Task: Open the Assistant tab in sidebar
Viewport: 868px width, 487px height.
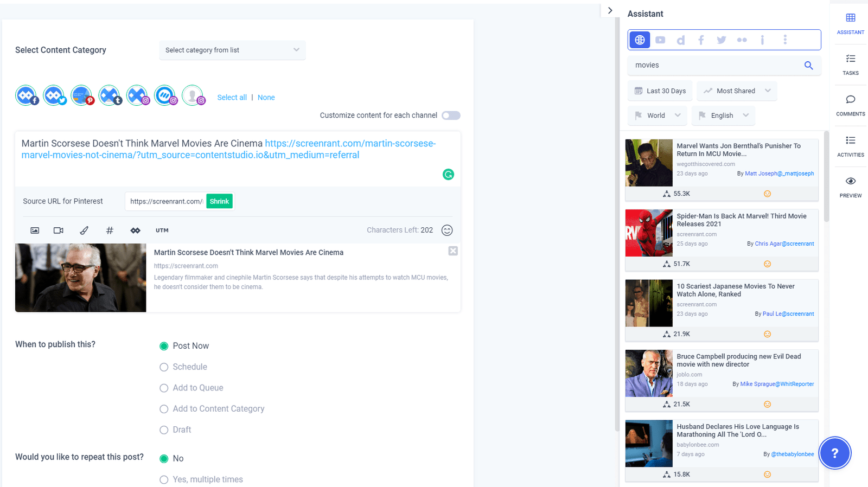Action: 850,24
